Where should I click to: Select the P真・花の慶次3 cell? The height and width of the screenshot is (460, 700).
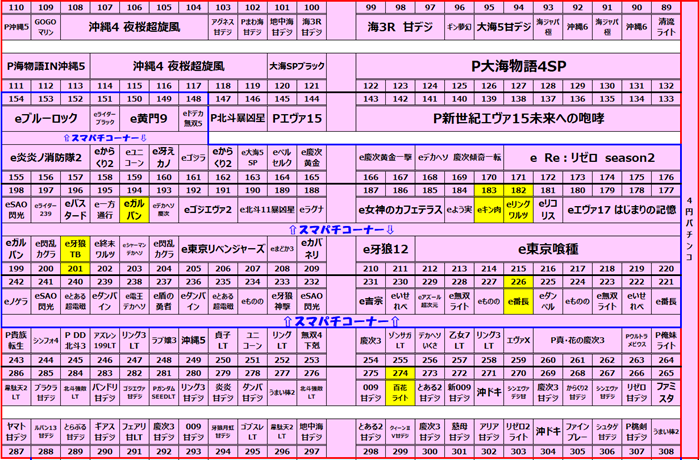point(577,340)
